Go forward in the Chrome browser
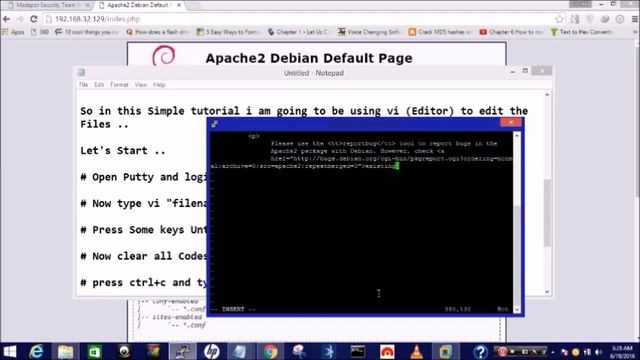This screenshot has height=360, width=640. click(20, 19)
